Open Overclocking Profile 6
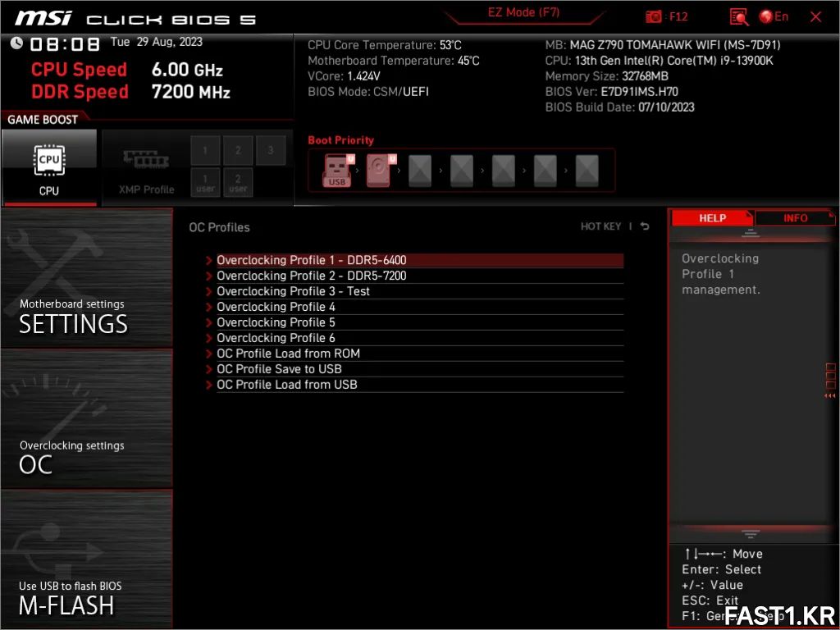Image resolution: width=840 pixels, height=630 pixels. point(419,338)
